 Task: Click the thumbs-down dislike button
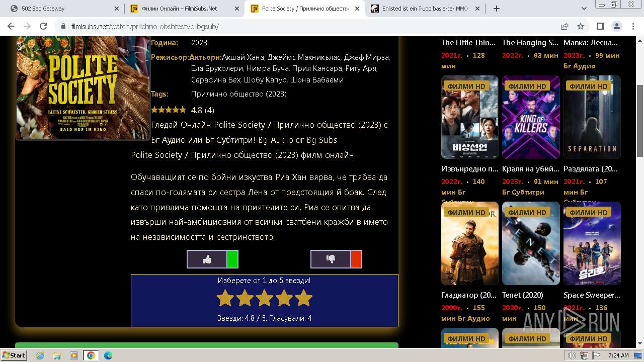pos(331,259)
